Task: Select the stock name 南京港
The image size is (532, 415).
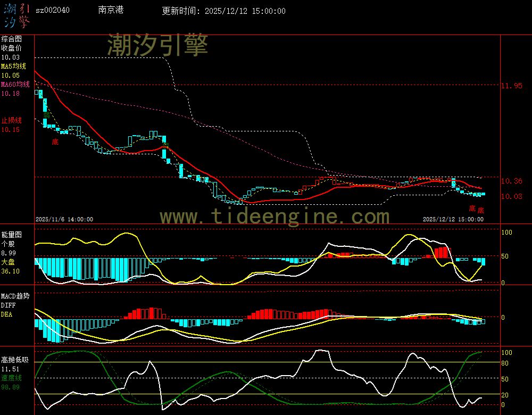Action: [x=110, y=10]
